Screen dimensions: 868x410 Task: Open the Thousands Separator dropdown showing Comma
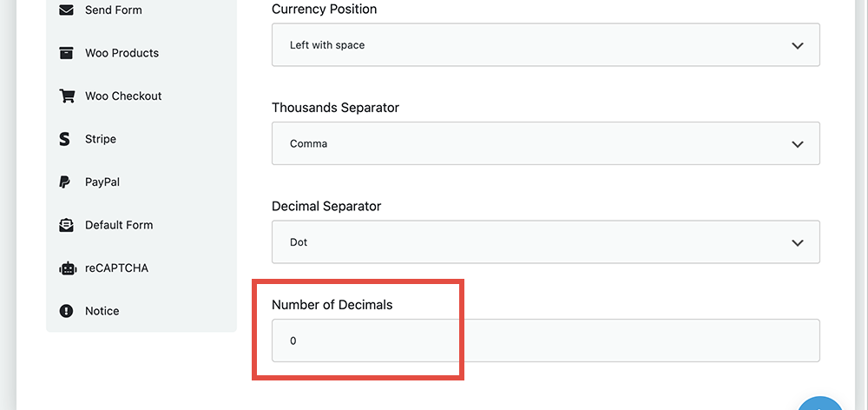click(545, 143)
